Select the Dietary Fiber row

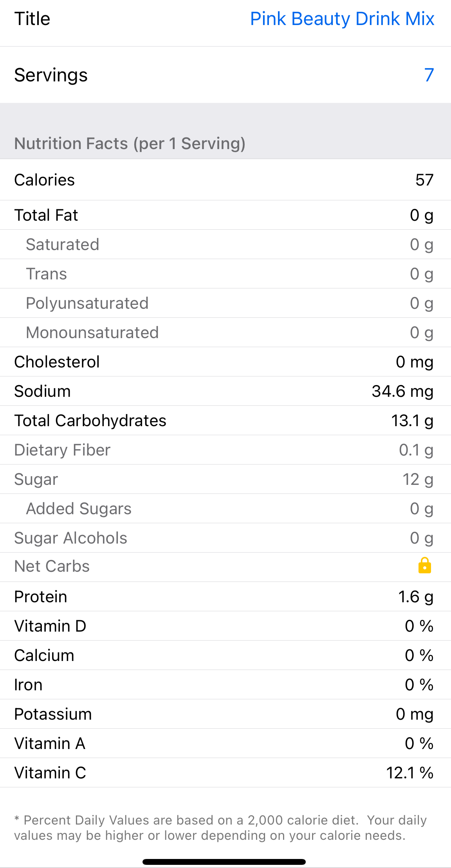[225, 450]
